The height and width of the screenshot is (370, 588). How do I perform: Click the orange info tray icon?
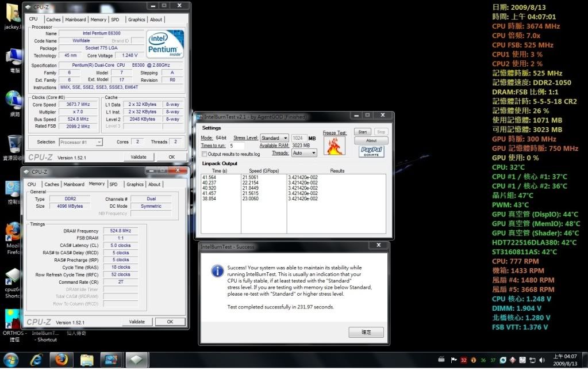pyautogui.click(x=473, y=360)
